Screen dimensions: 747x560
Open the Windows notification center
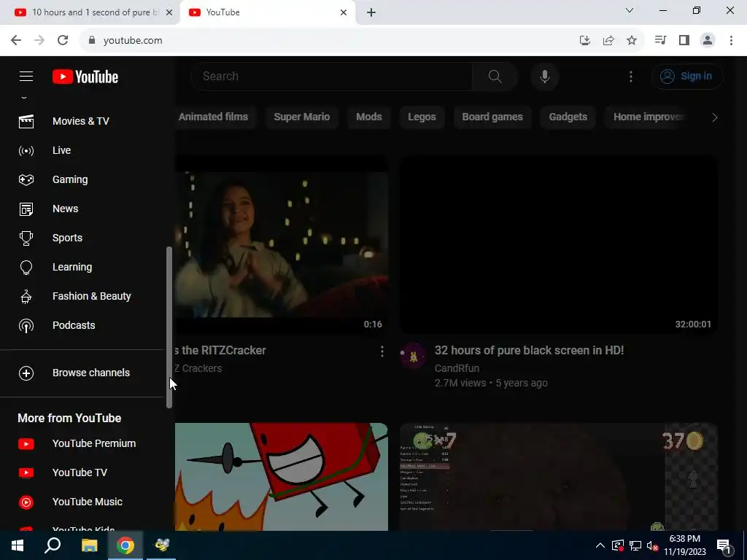(x=723, y=545)
